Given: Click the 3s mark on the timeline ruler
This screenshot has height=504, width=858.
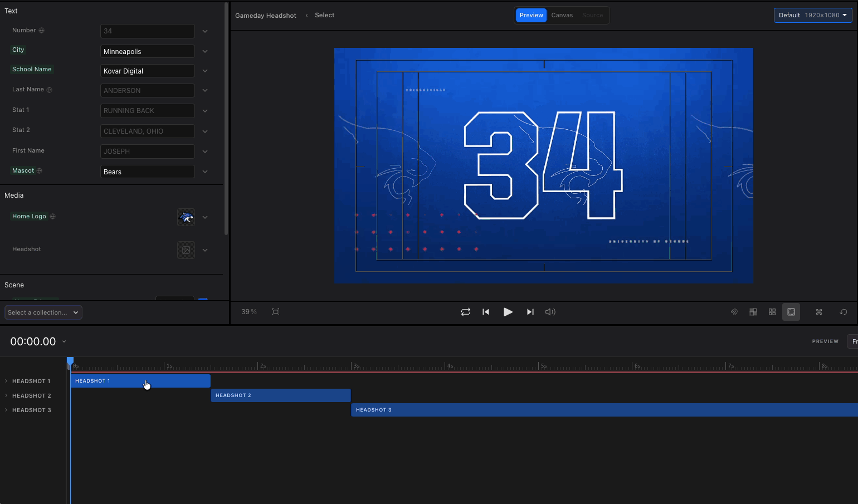Looking at the screenshot, I should coord(356,366).
